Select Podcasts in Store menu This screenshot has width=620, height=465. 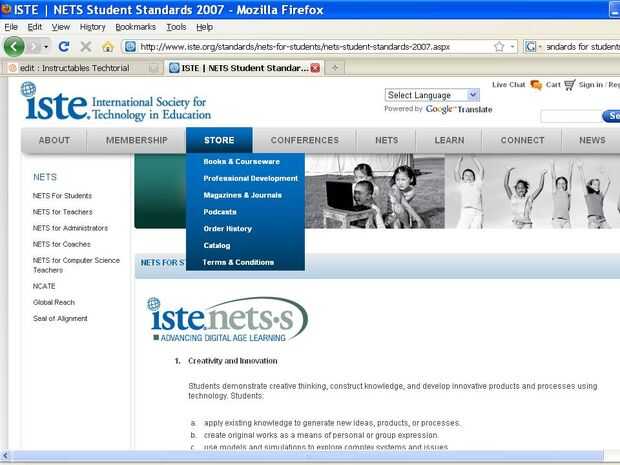(220, 212)
